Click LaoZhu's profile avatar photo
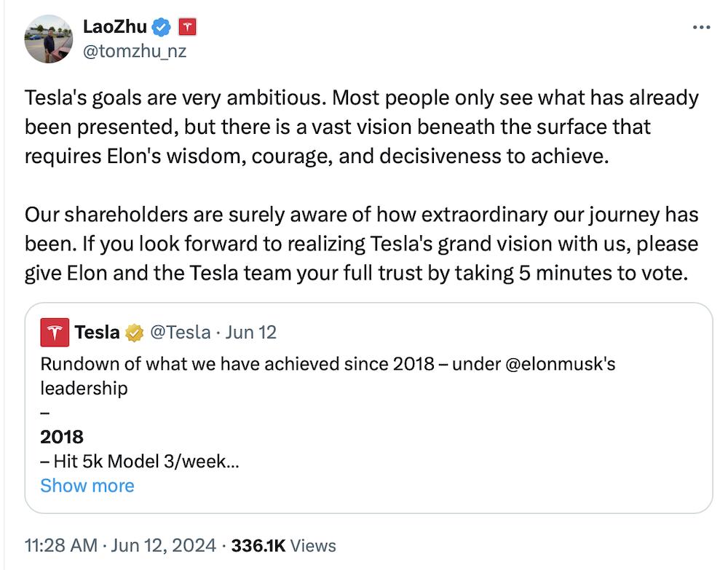 click(x=50, y=37)
